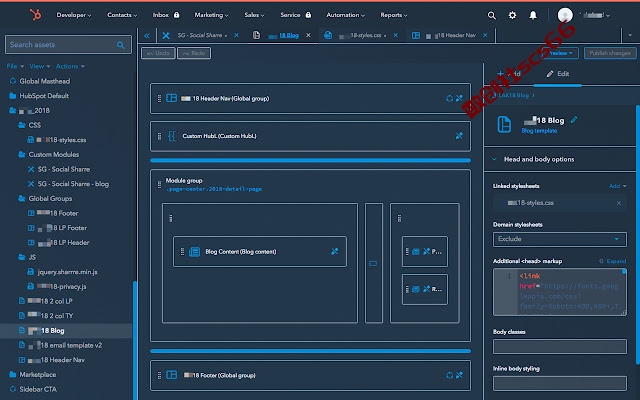This screenshot has height=400, width=640.
Task: Open the Sales menu
Action: [x=254, y=15]
